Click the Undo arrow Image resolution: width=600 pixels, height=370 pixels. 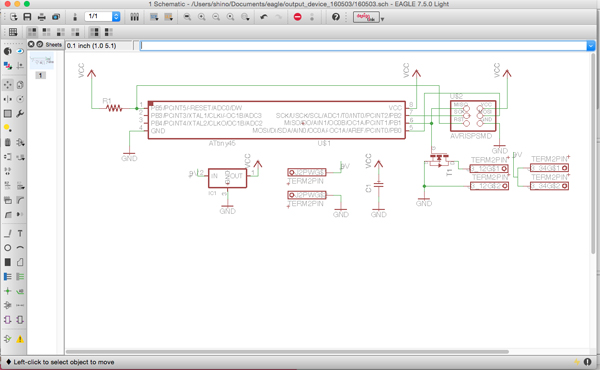click(x=264, y=17)
